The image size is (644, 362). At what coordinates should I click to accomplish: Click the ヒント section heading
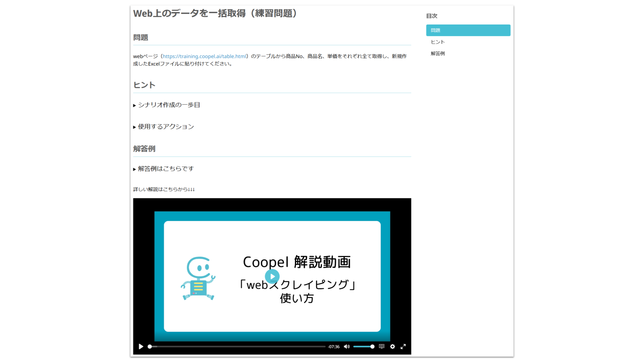[144, 85]
